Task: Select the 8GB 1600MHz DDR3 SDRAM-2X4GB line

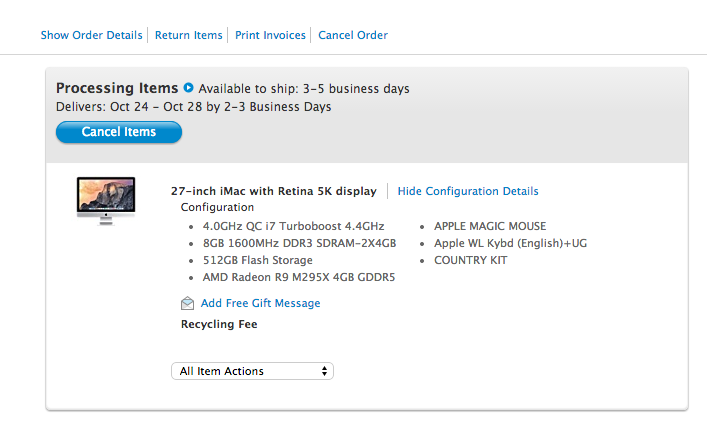Action: tap(299, 243)
